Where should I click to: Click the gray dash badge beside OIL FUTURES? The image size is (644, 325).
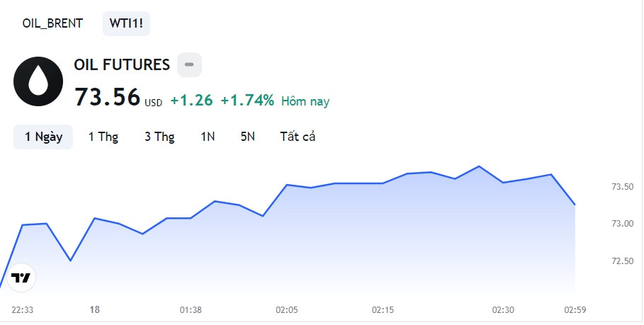(x=189, y=64)
